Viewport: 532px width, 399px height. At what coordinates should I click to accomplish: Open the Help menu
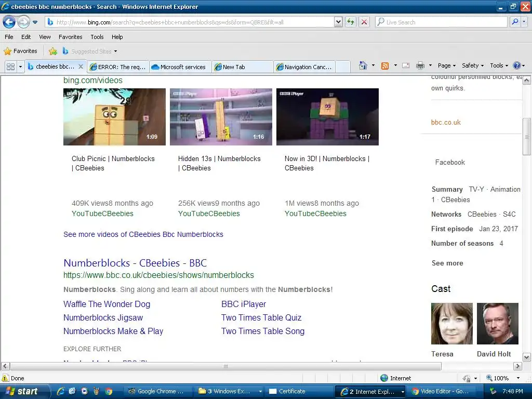pyautogui.click(x=117, y=37)
